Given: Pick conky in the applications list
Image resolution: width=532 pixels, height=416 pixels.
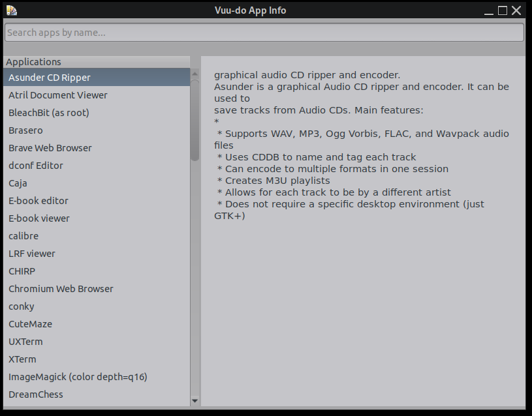Looking at the screenshot, I should tap(97, 306).
